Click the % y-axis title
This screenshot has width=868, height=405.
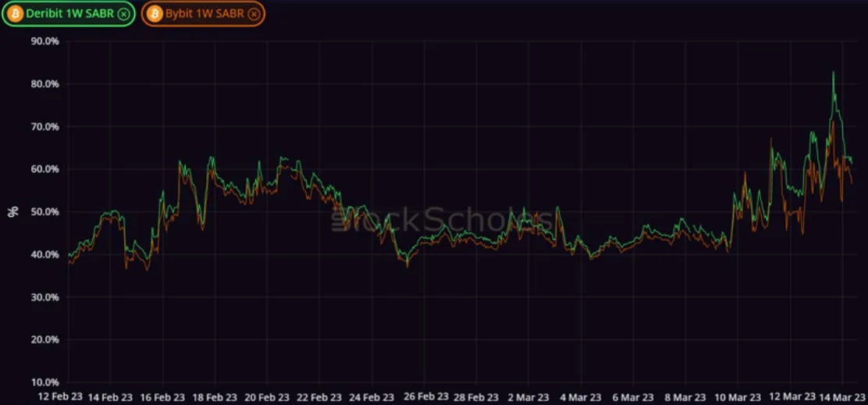(x=13, y=211)
